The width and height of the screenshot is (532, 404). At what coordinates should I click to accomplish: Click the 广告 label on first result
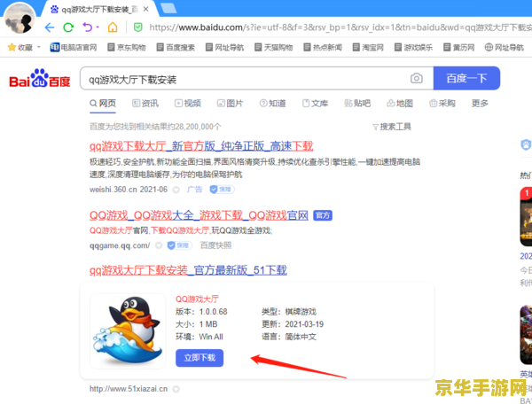(x=195, y=189)
